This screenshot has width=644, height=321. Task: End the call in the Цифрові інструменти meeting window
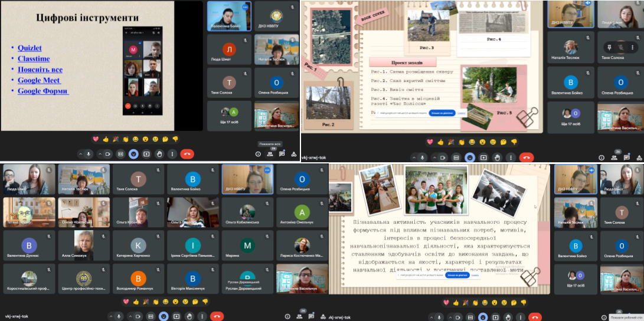(188, 153)
